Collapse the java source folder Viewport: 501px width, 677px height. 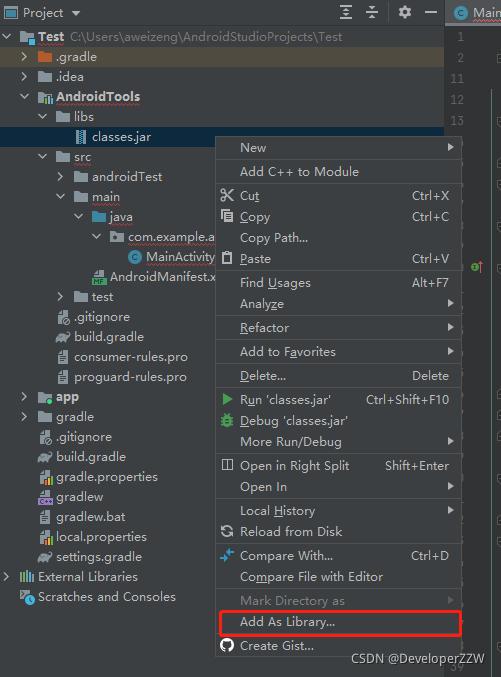pyautogui.click(x=79, y=217)
